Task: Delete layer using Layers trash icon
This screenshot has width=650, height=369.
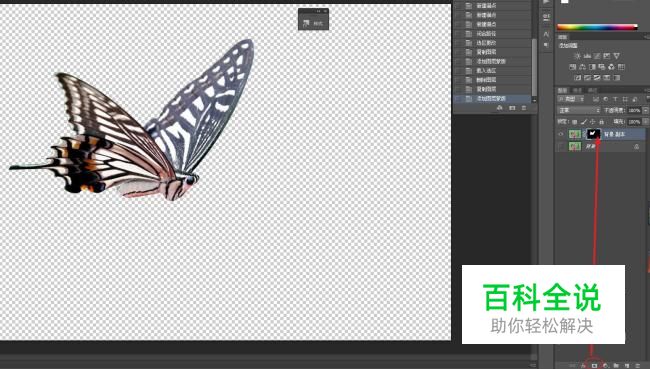Action: click(638, 366)
